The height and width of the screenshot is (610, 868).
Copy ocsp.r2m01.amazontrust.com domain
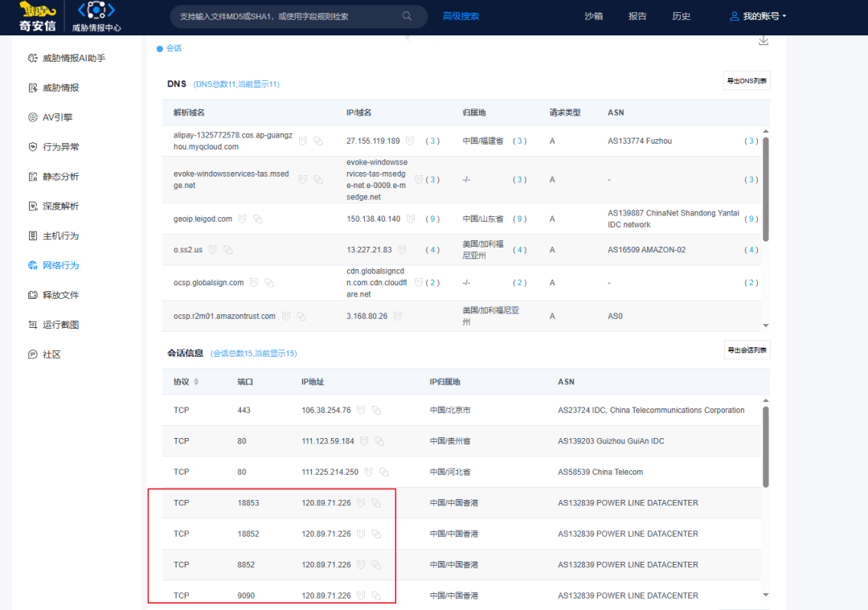pyautogui.click(x=301, y=316)
